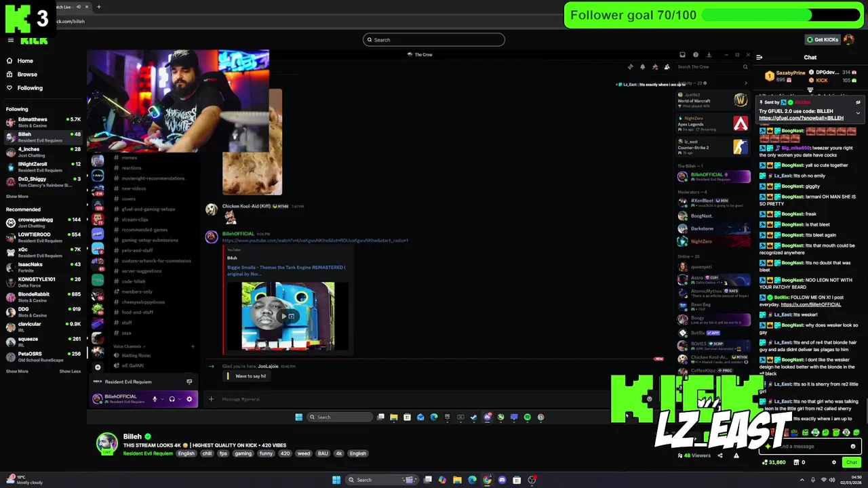The image size is (868, 488).
Task: Open BlondeRabbit recommended channel
Action: 42,297
